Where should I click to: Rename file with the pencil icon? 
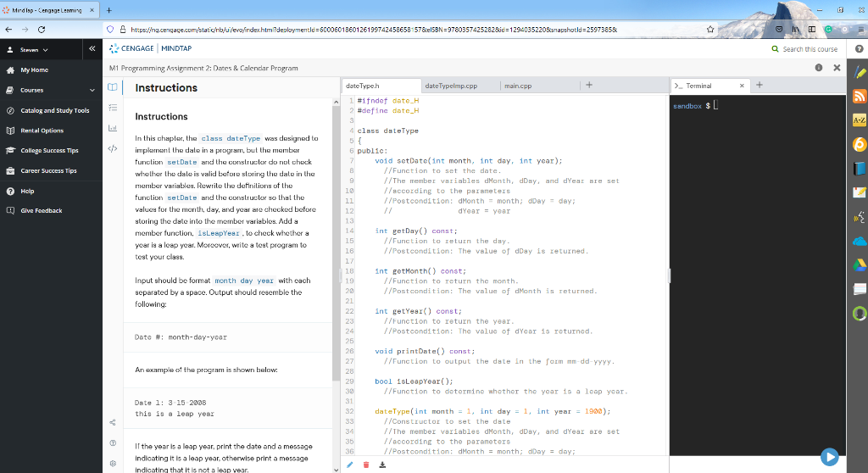[x=350, y=465]
